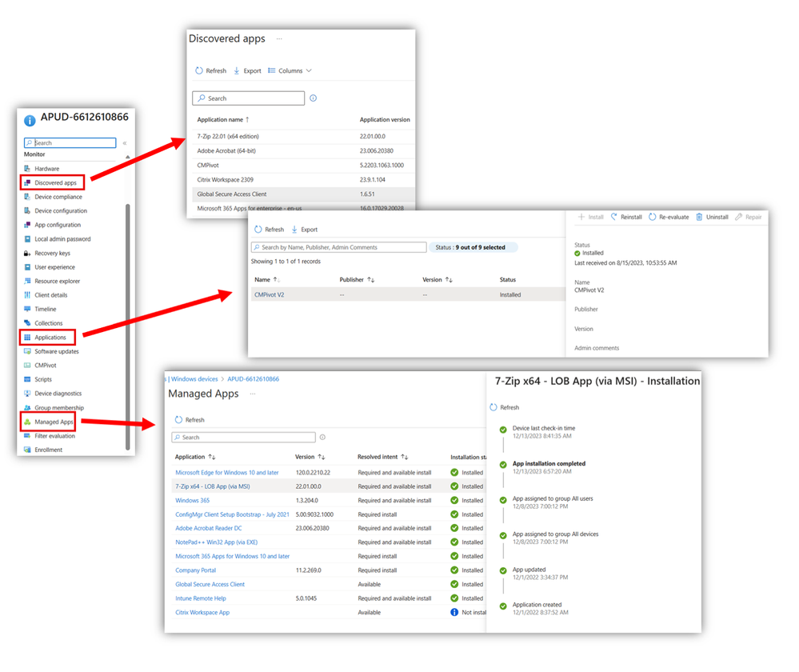Click the Timeline icon in the sidebar
Image resolution: width=799 pixels, height=672 pixels.
coord(27,309)
